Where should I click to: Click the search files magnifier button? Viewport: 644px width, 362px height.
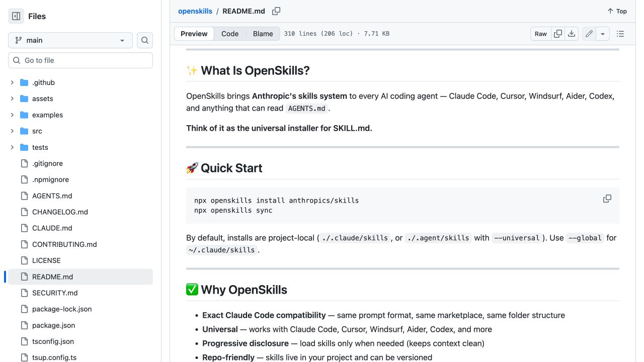coord(145,40)
